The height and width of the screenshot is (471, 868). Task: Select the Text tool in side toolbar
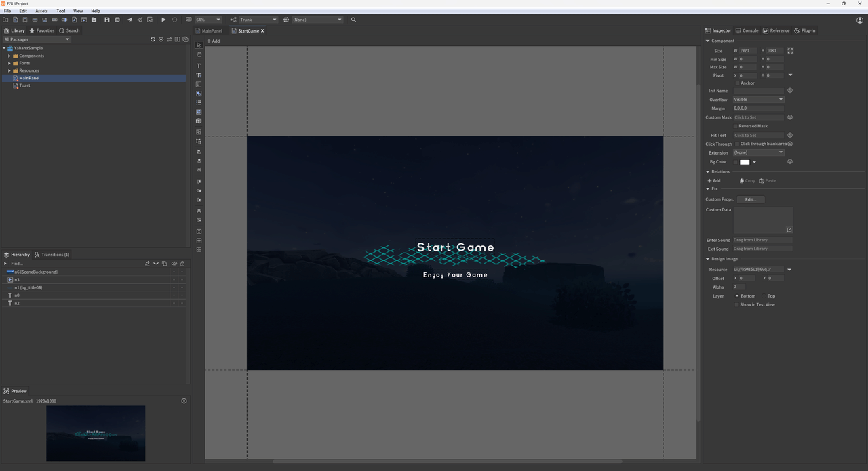point(199,66)
